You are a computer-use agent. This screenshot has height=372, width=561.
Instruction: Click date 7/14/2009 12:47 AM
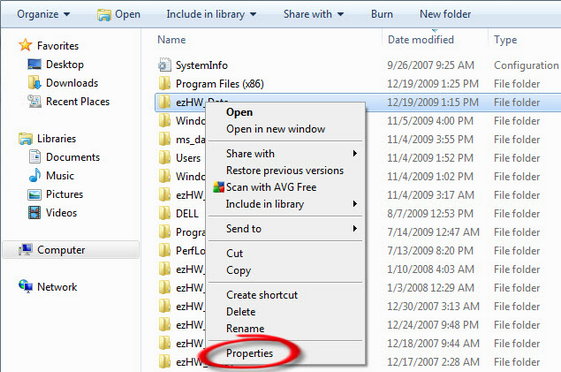click(433, 232)
